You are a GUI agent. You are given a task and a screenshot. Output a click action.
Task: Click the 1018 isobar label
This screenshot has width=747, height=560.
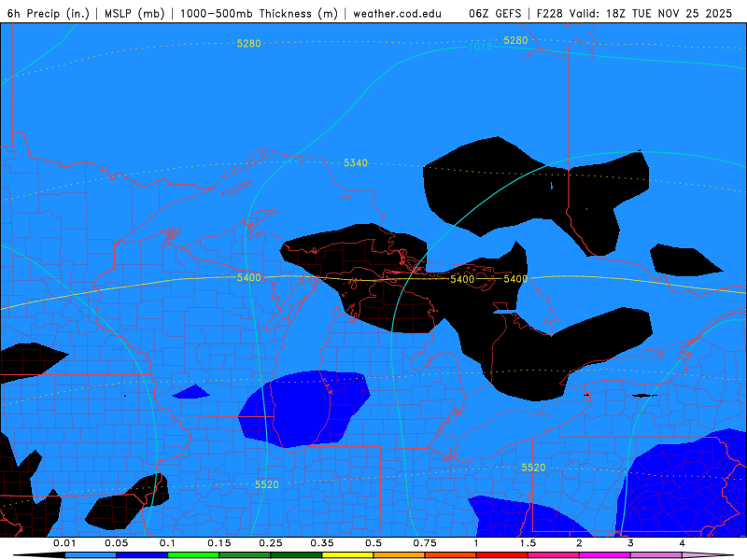(480, 47)
